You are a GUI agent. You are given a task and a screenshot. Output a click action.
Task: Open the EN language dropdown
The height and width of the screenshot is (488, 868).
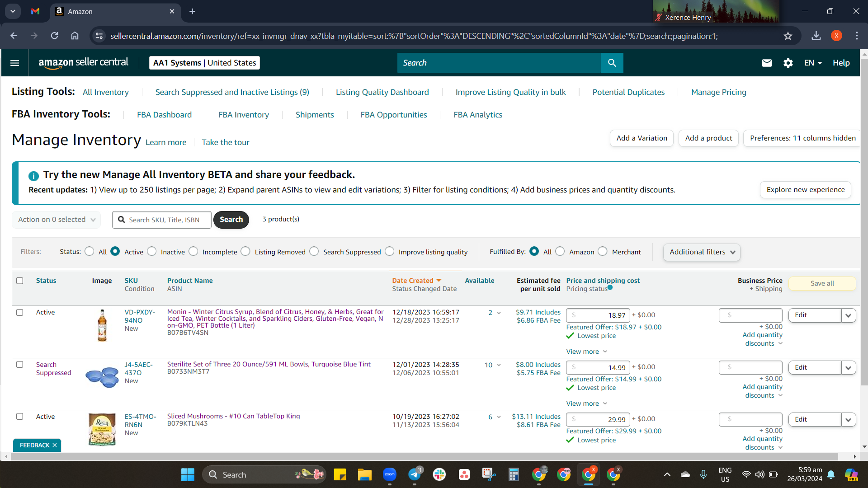point(813,63)
